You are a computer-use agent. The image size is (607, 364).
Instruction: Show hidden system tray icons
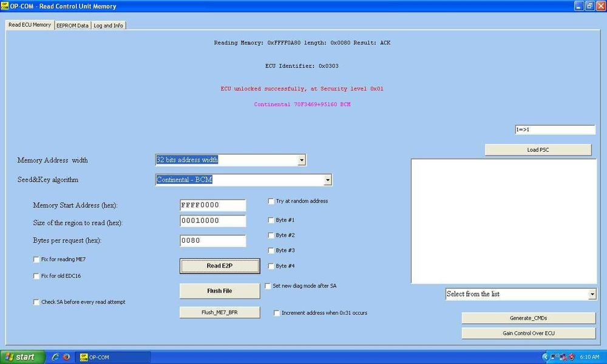[x=545, y=357]
